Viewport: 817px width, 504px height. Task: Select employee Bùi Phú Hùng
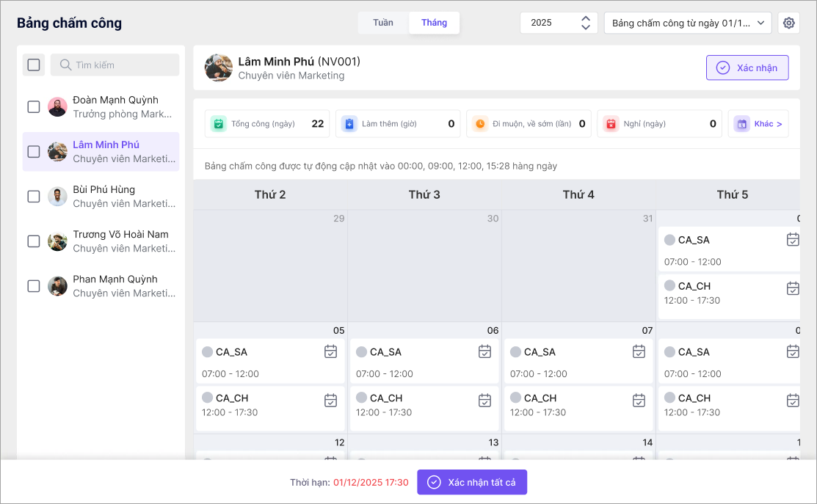[101, 197]
